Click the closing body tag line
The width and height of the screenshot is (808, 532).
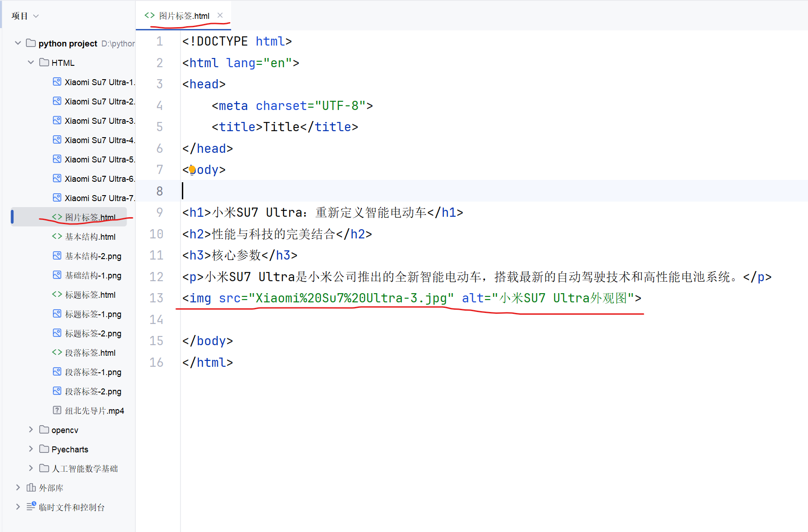click(208, 341)
